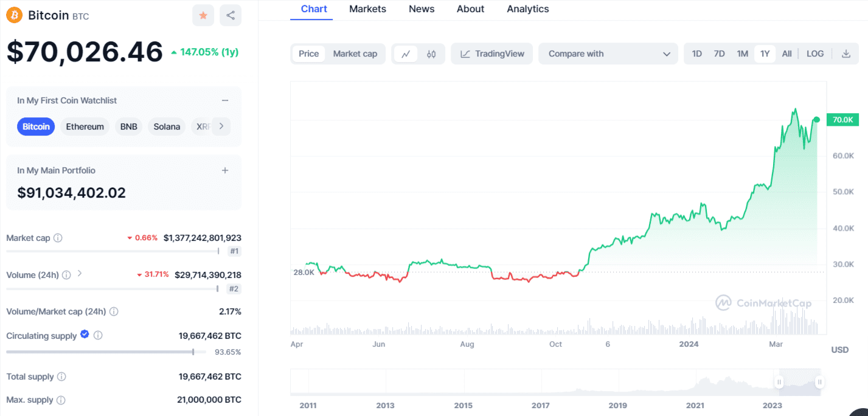
Task: Select the line chart mode
Action: pos(406,54)
